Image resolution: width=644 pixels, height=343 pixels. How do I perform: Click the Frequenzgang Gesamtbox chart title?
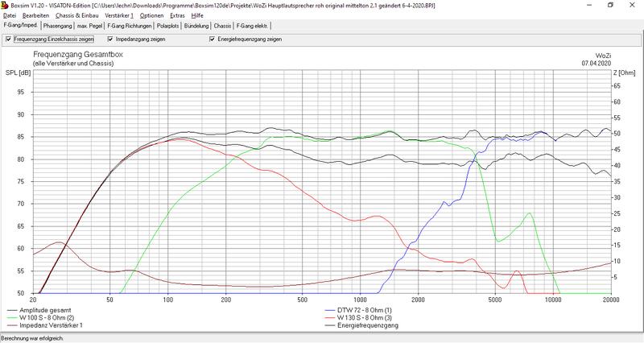tap(78, 55)
